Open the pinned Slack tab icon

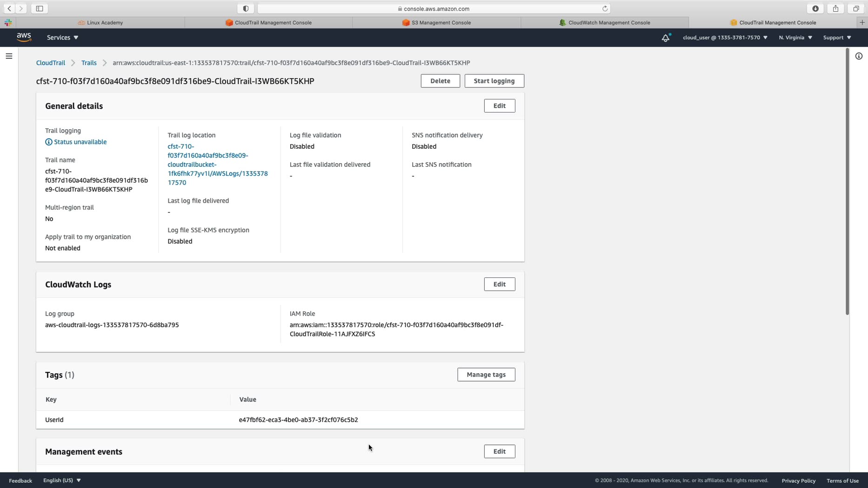8,22
